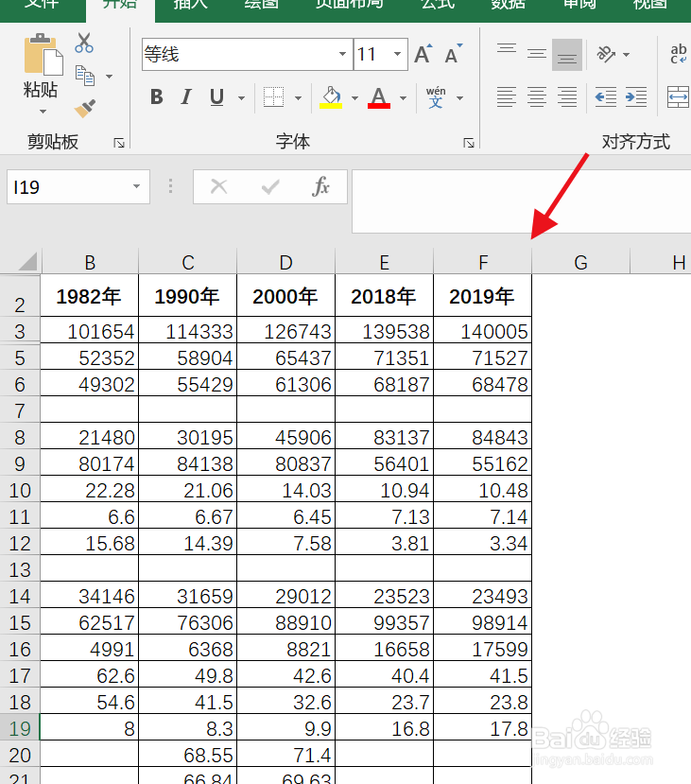Image resolution: width=691 pixels, height=784 pixels.
Task: Toggle italic formatting
Action: click(x=186, y=97)
